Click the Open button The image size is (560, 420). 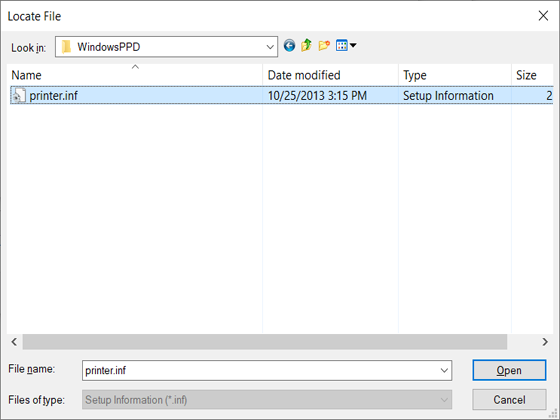coord(509,370)
